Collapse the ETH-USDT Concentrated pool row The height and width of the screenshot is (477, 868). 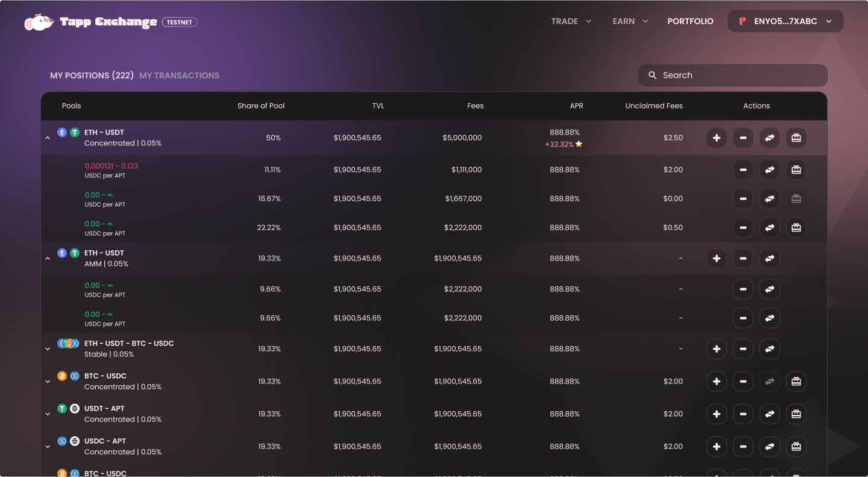[48, 138]
